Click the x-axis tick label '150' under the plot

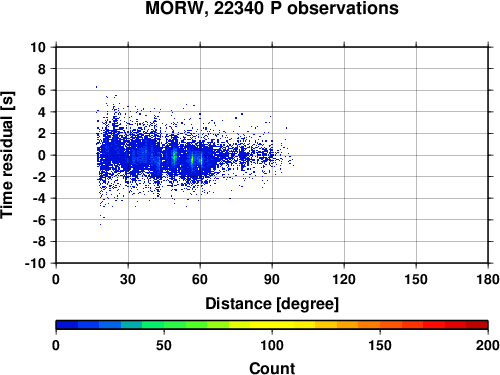(416, 279)
